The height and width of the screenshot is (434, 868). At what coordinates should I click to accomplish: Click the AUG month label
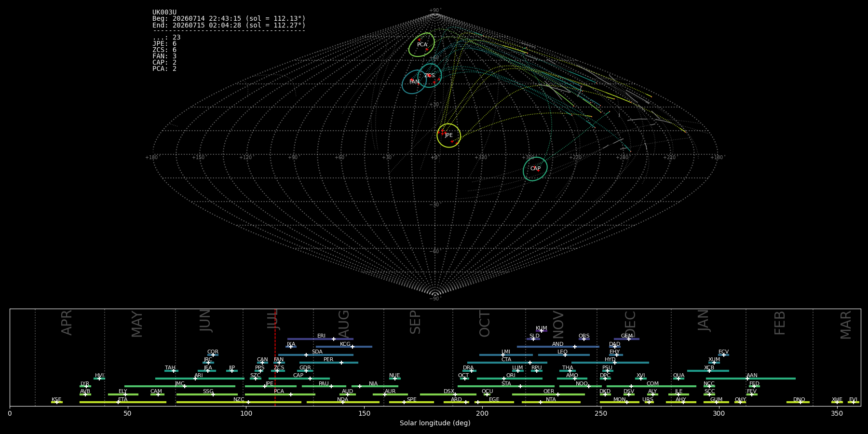[x=344, y=324]
